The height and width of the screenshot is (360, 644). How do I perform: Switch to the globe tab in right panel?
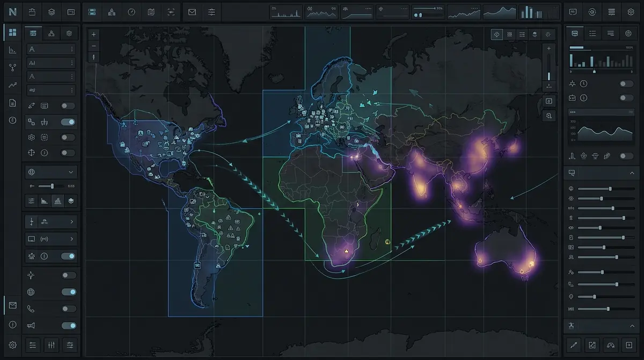click(x=628, y=33)
